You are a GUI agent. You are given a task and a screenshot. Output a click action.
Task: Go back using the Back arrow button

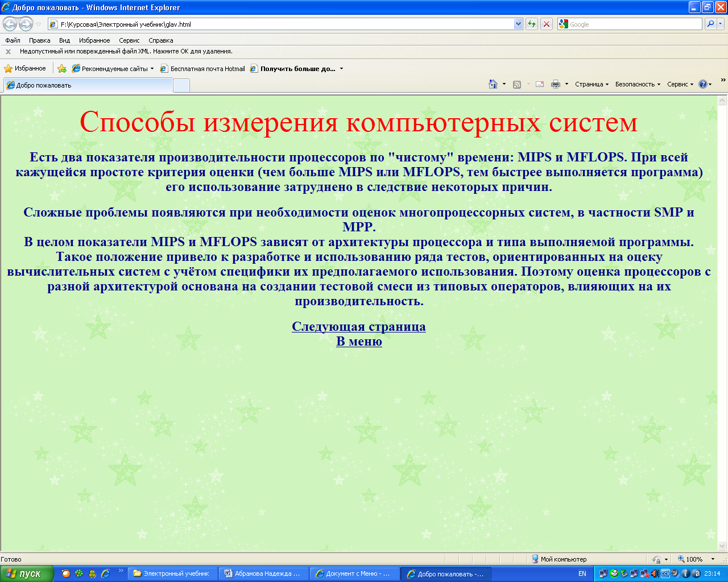[x=10, y=24]
